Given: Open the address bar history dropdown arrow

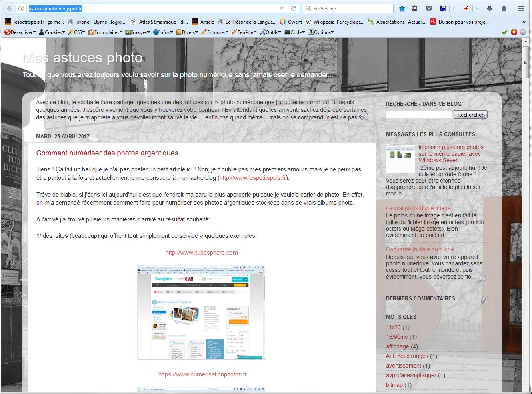Looking at the screenshot, I should 281,8.
